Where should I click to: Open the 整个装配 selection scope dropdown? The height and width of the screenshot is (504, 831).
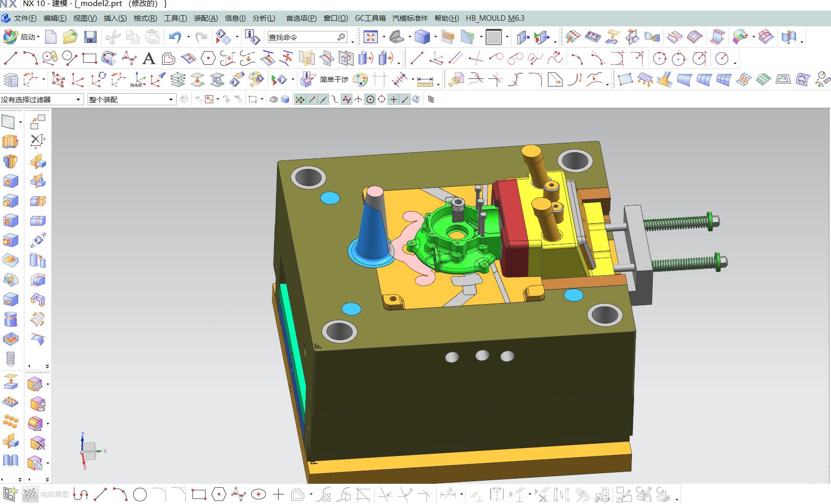[132, 100]
